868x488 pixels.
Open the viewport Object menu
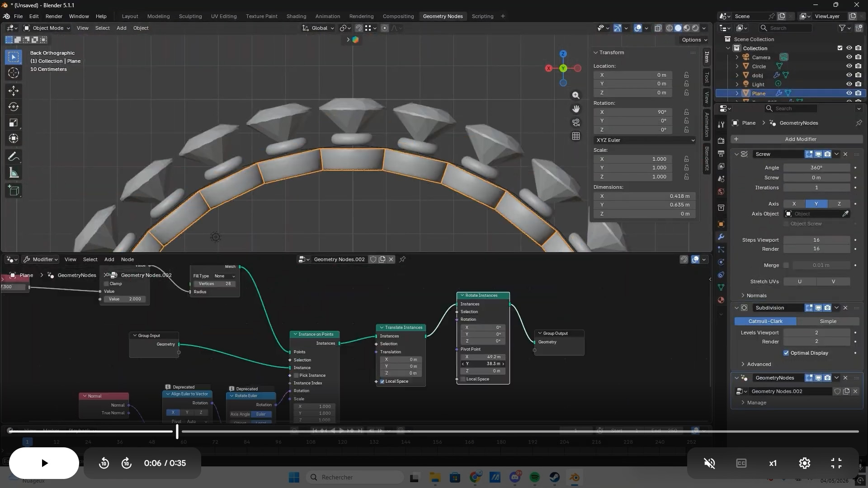coord(141,28)
